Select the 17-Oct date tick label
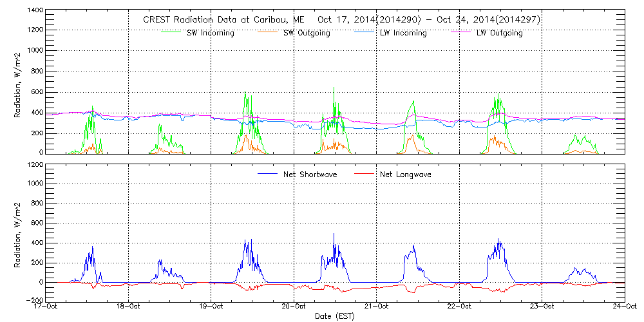Viewport: 644px width, 322px height. click(46, 307)
